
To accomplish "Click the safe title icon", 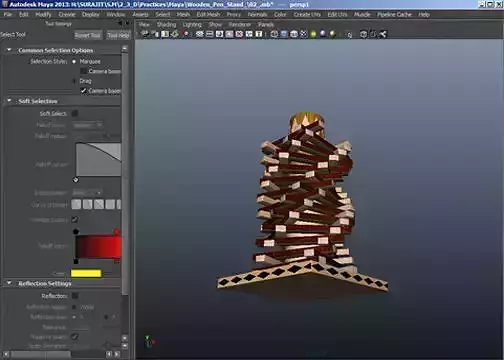I will 259,34.
